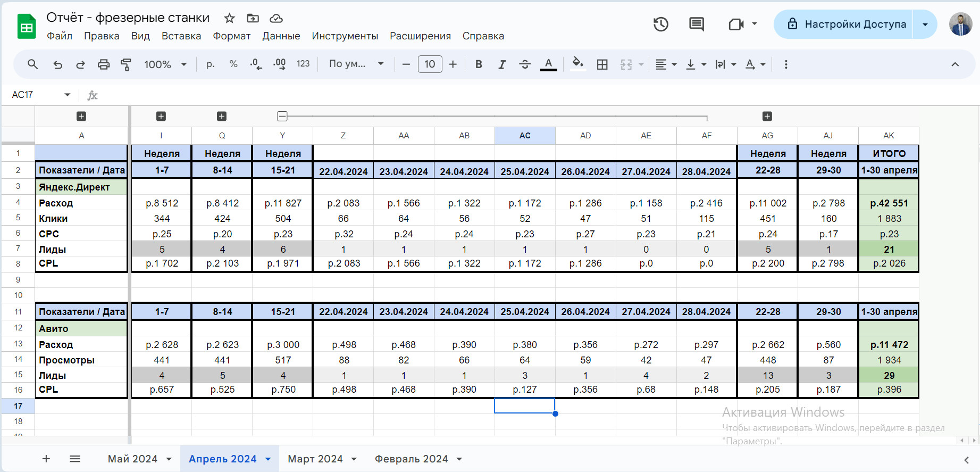Click the borders icon in toolbar
980x472 pixels.
tap(602, 64)
